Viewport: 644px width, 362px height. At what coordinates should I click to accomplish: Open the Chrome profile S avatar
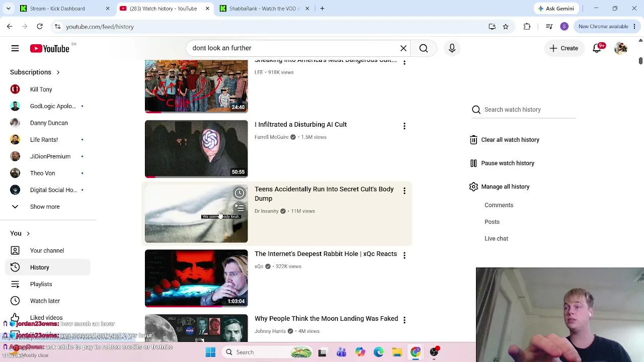565,27
